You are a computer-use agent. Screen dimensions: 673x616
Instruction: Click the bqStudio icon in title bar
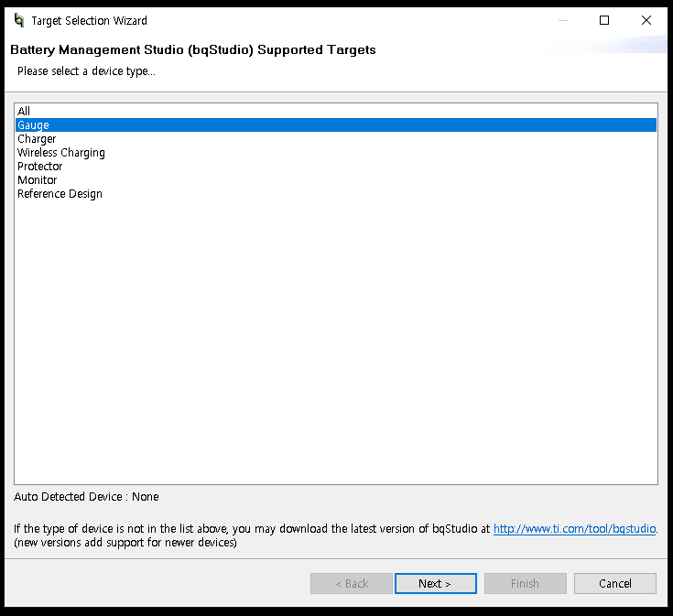point(19,20)
